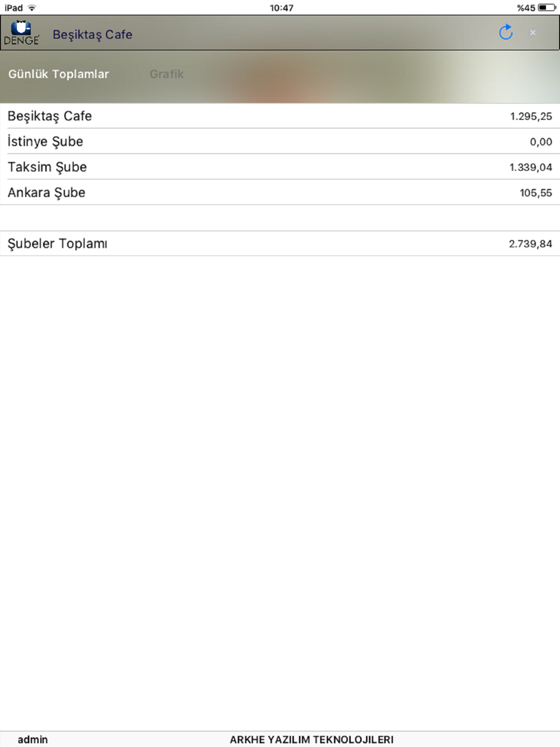
Task: Open the Grafik tab
Action: pyautogui.click(x=166, y=74)
